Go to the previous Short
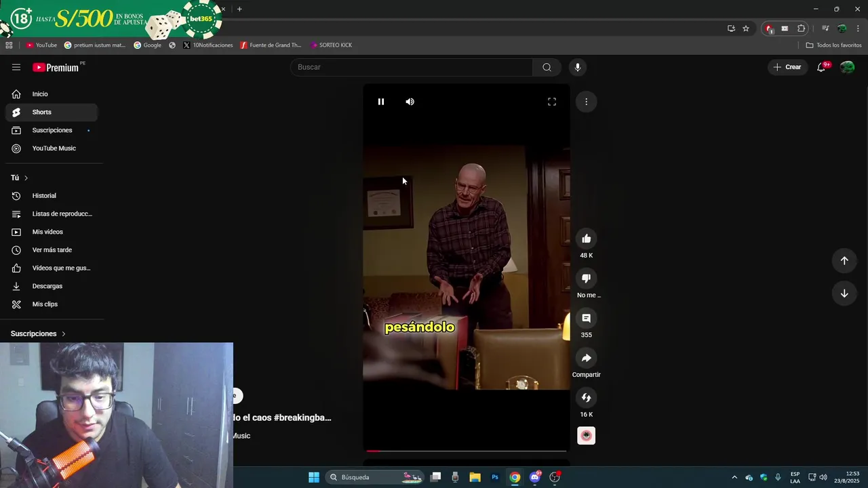Viewport: 868px width, 488px height. click(x=844, y=261)
